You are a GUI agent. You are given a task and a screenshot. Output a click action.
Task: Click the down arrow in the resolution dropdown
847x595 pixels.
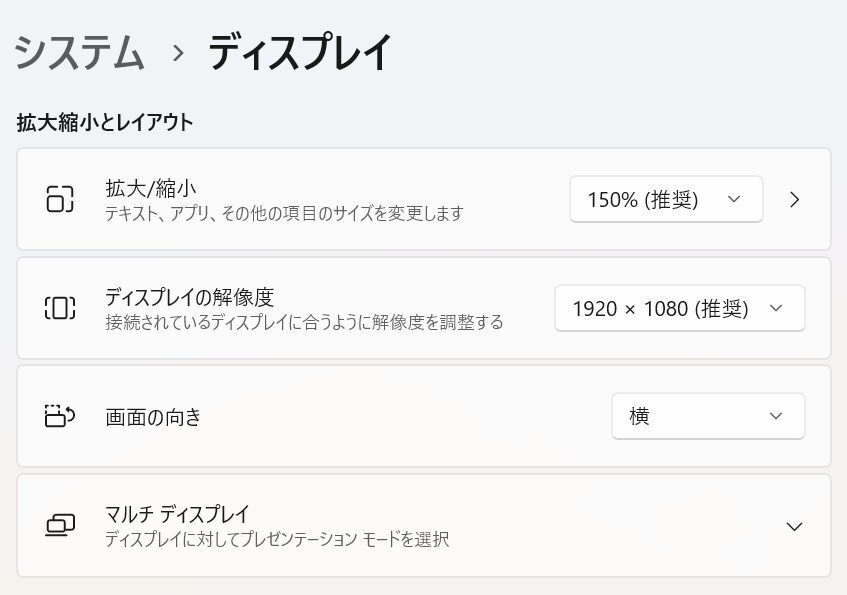[x=776, y=308]
